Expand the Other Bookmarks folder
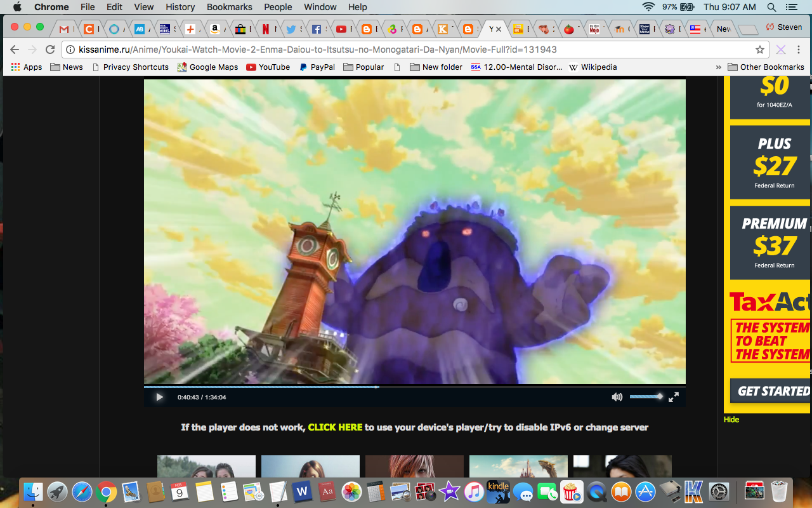812x508 pixels. pyautogui.click(x=766, y=67)
